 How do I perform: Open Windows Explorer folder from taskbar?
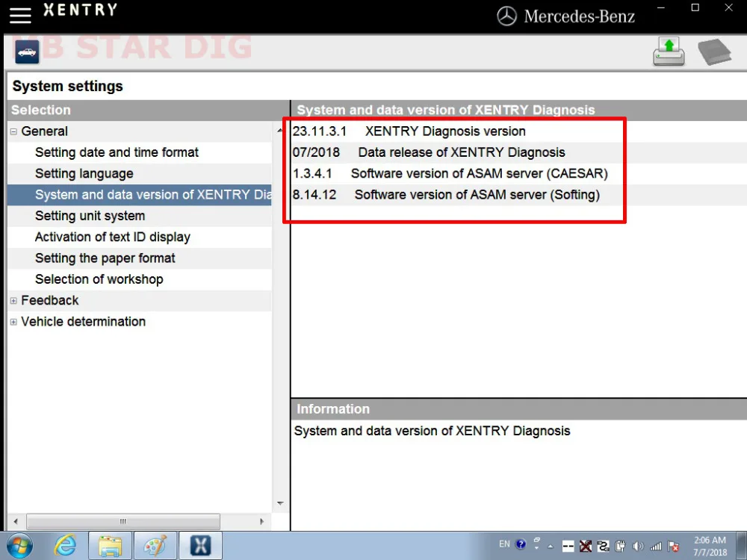coord(111,546)
